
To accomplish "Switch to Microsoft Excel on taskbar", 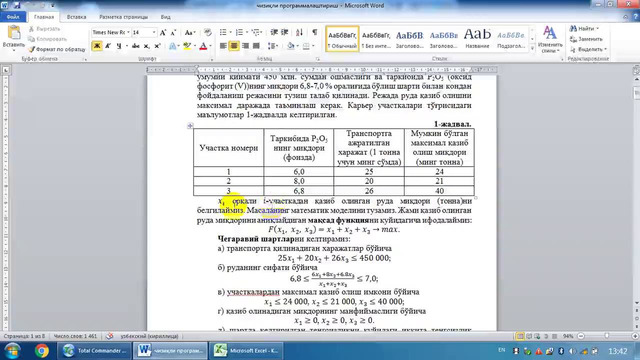I will [246, 351].
